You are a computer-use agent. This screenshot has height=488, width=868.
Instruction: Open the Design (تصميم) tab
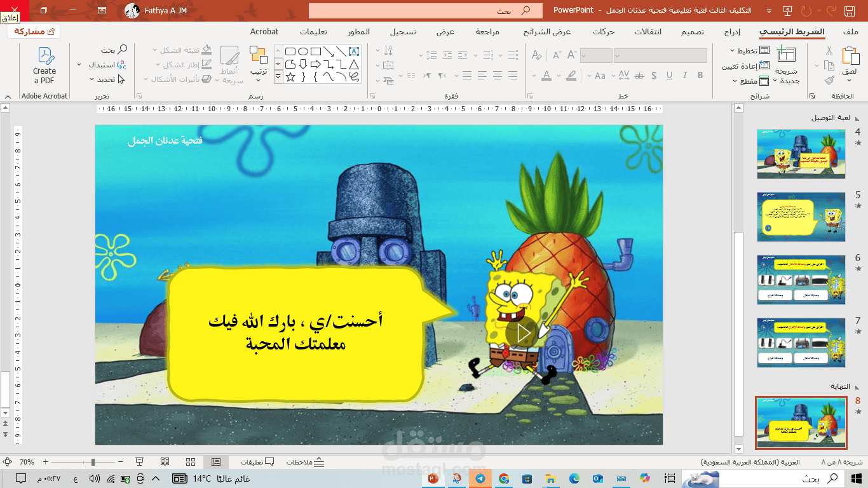coord(693,32)
